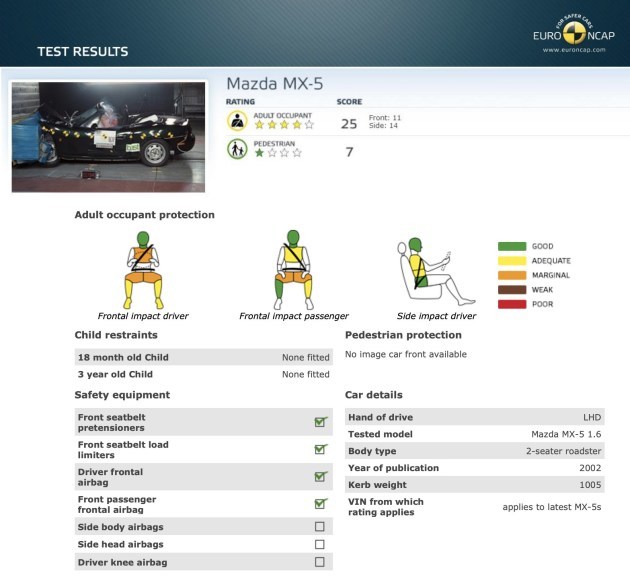The width and height of the screenshot is (630, 578).
Task: Click the Euro NCAP logo
Action: [x=574, y=31]
